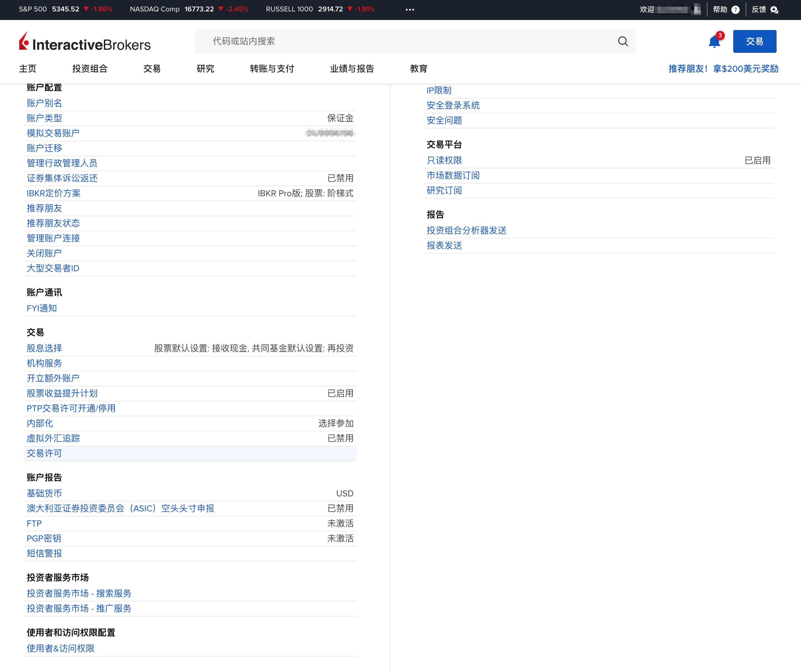This screenshot has height=672, width=801.
Task: Open the 投资组合 menu
Action: tap(90, 69)
